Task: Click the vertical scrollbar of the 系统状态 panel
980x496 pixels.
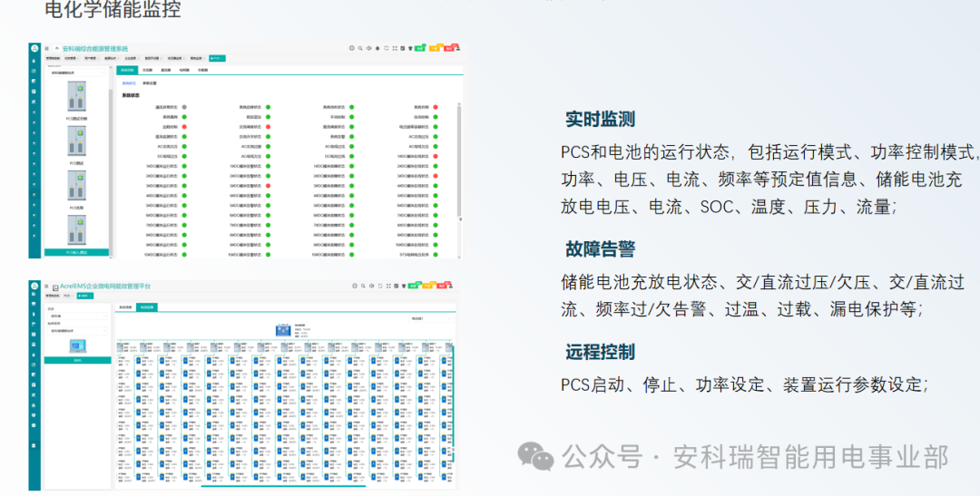Action: 460,162
